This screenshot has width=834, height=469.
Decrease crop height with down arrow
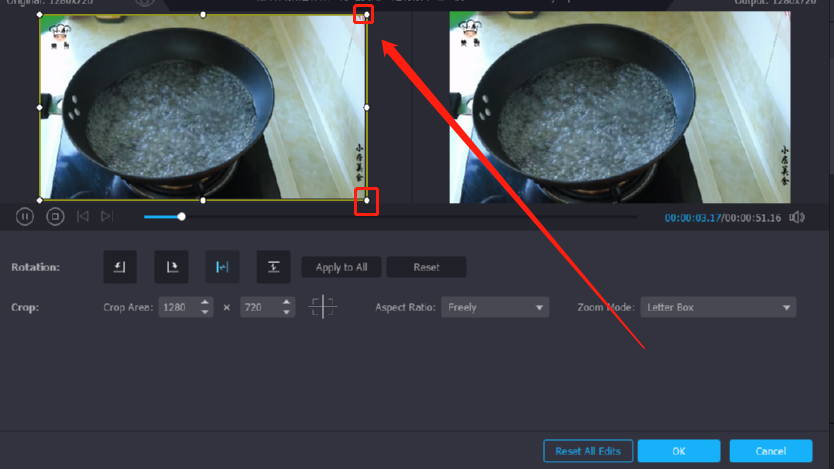tap(287, 313)
